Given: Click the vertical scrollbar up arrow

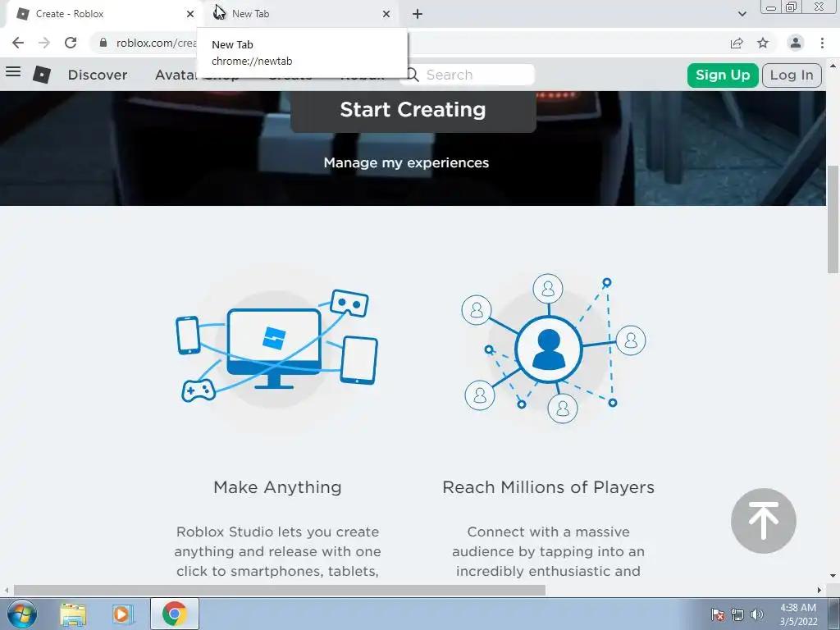Looking at the screenshot, I should [833, 66].
